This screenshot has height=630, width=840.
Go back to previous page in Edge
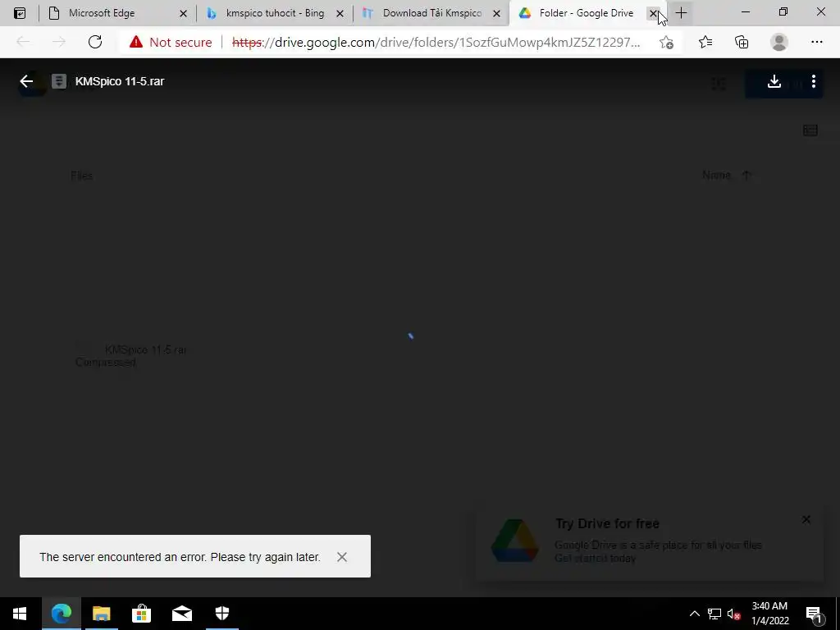(23, 42)
